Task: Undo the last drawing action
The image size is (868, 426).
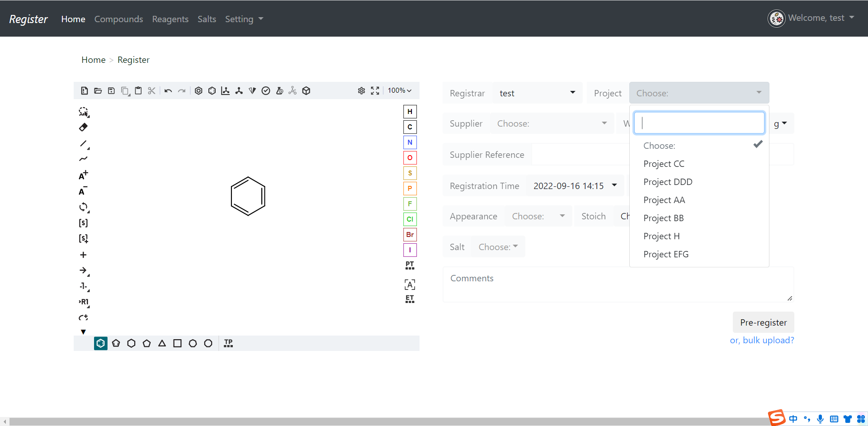Action: click(168, 91)
